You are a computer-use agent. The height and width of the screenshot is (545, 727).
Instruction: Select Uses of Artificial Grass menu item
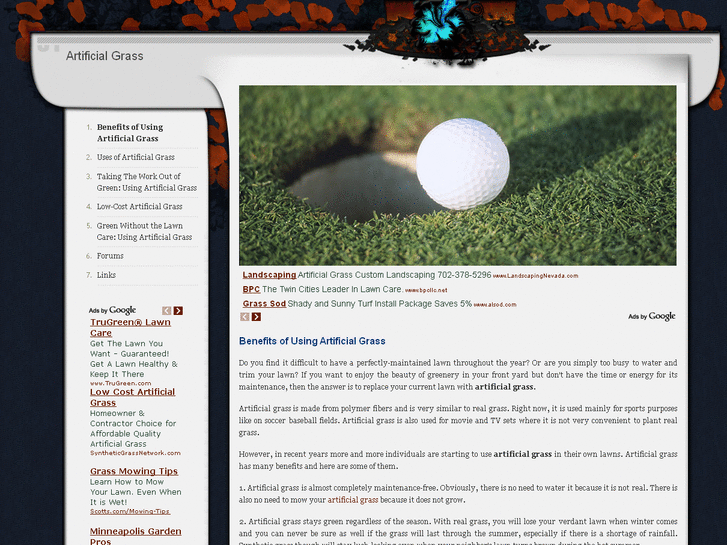pyautogui.click(x=135, y=157)
